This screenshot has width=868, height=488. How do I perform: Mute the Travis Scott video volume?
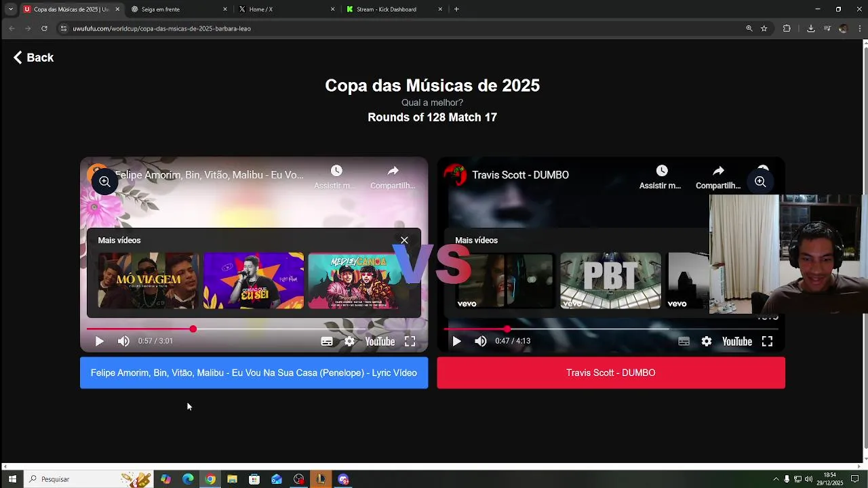tap(481, 341)
